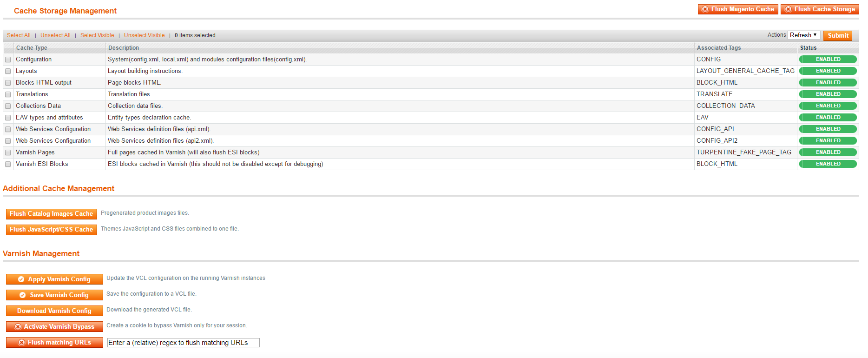Check the Configuration cache row checkbox
The image size is (868, 358).
(8, 60)
